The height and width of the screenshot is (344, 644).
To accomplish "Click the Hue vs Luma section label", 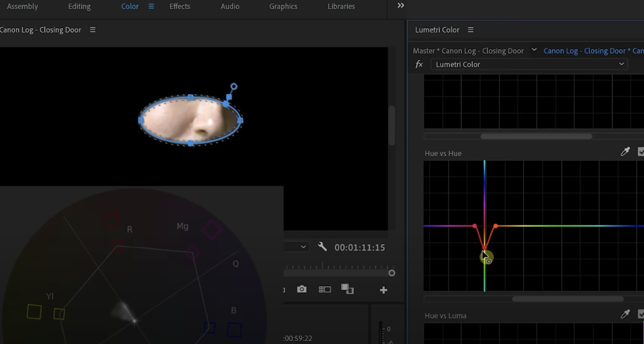I will (445, 315).
